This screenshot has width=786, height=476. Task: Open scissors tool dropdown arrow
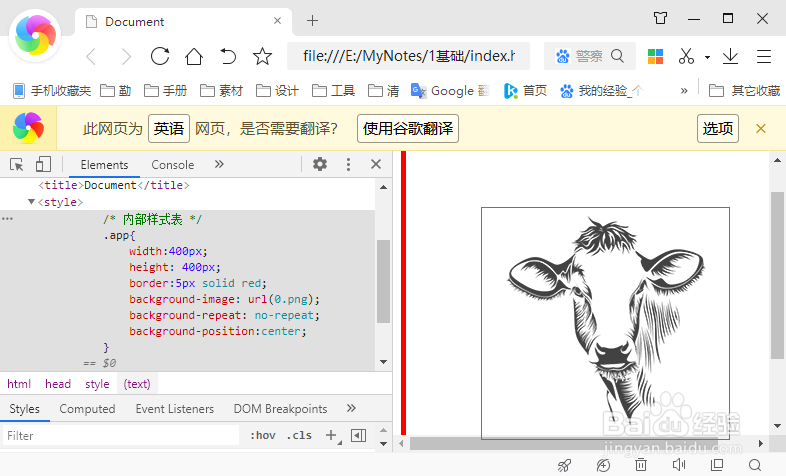point(707,57)
